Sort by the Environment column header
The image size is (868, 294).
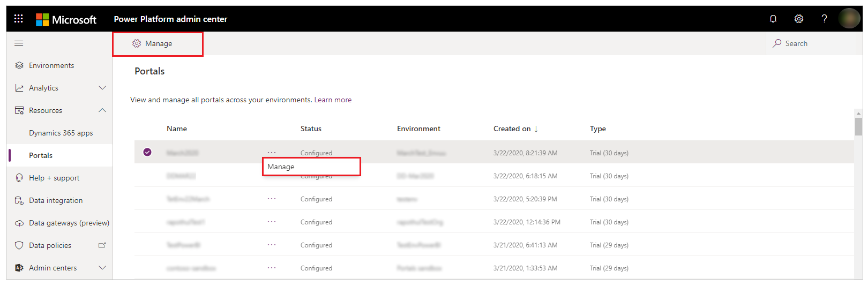click(418, 129)
